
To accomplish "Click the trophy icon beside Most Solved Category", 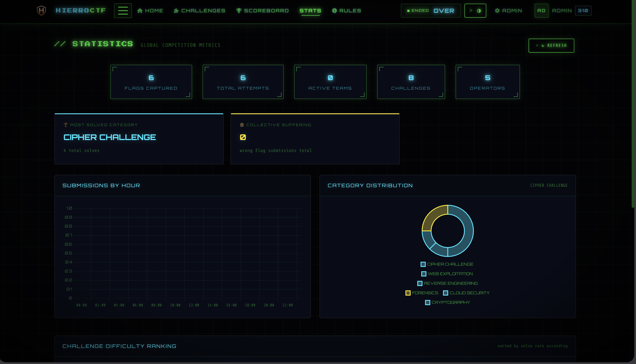I will pyautogui.click(x=66, y=125).
